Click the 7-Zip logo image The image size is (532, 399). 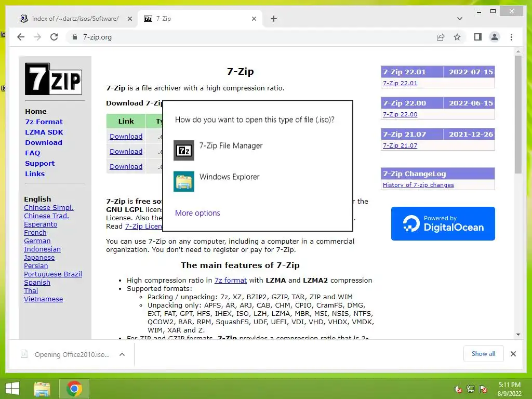pyautogui.click(x=54, y=79)
